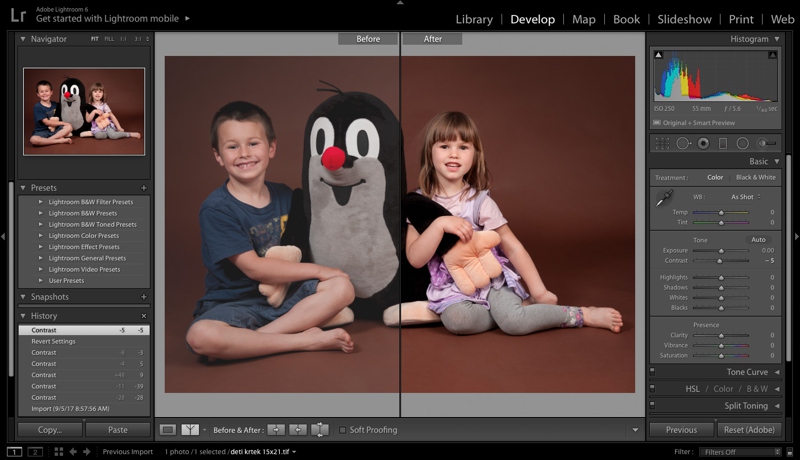The image size is (800, 460).
Task: Enable the Soft Proofing checkbox
Action: coord(342,430)
